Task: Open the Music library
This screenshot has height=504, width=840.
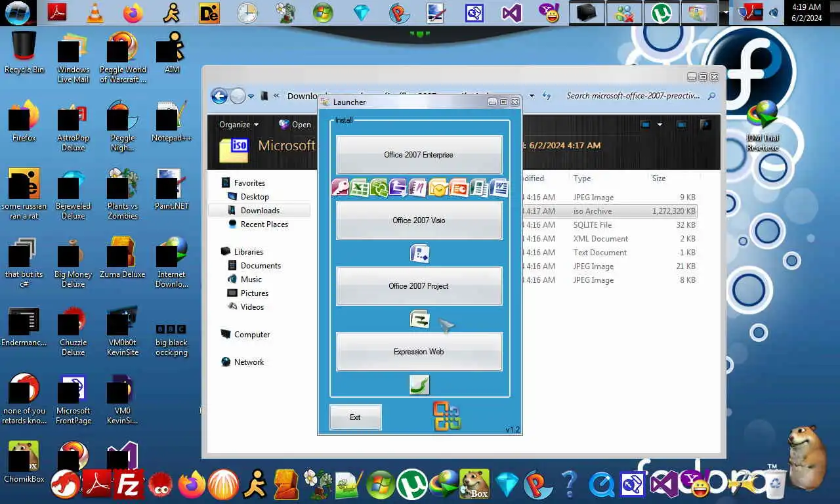Action: tap(251, 280)
